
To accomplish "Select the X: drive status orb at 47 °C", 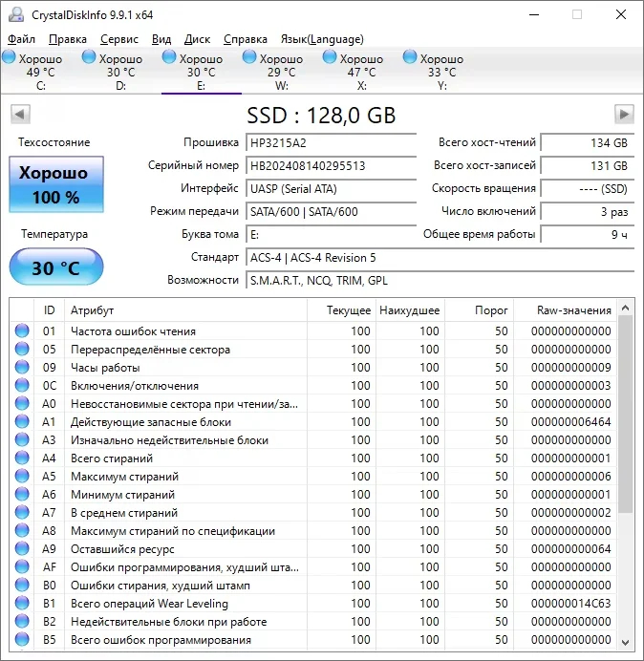I will click(x=330, y=57).
